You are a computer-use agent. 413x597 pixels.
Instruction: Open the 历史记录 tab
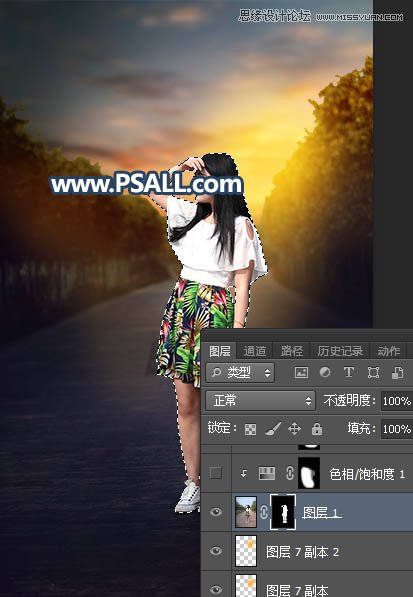point(340,351)
